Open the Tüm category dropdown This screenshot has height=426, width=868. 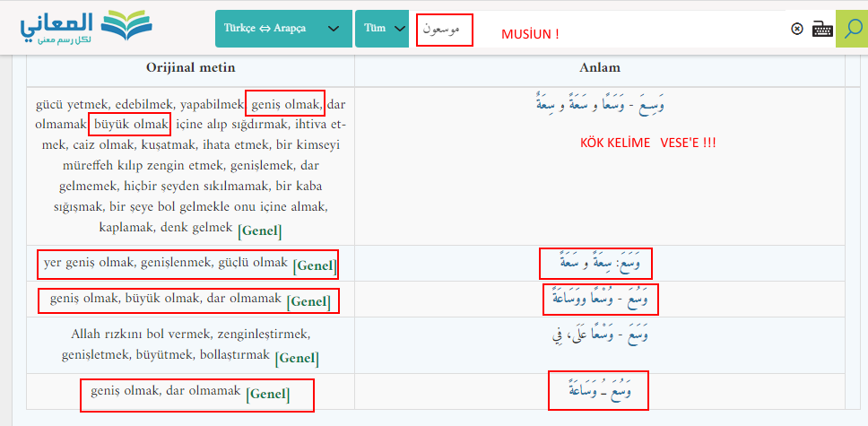point(382,29)
